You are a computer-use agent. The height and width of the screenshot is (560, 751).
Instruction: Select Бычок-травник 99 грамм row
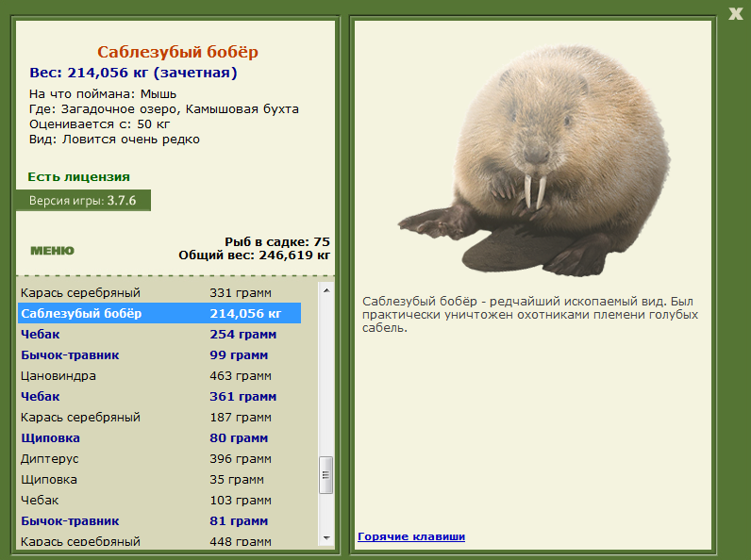click(159, 354)
